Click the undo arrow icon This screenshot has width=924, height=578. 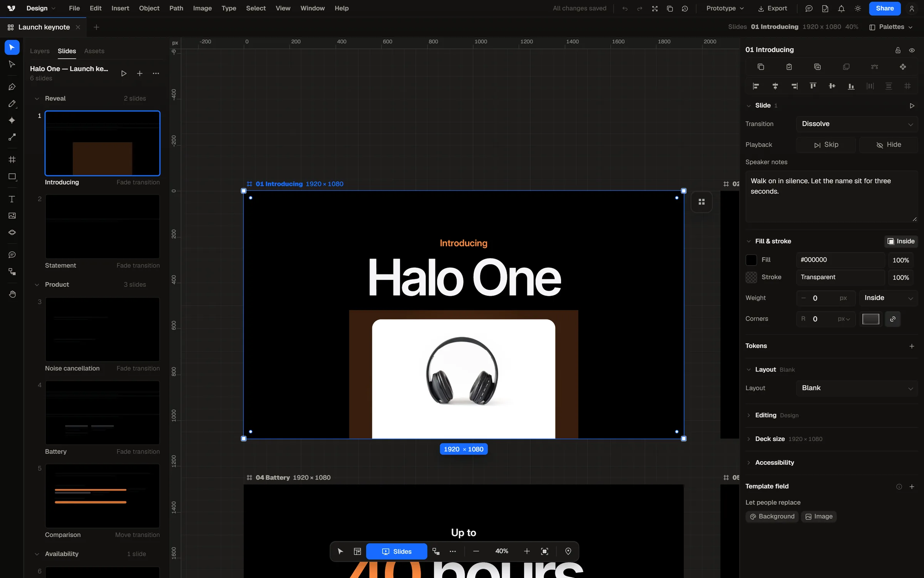pos(625,8)
